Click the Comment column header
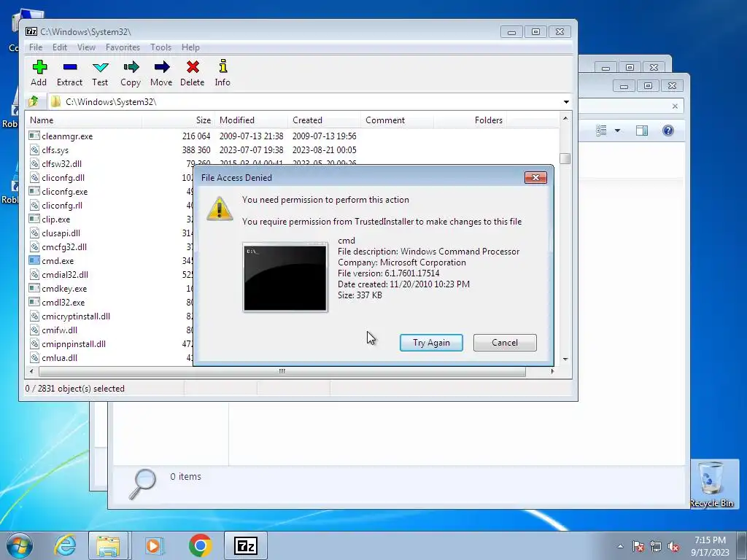Image resolution: width=747 pixels, height=560 pixels. coord(397,120)
